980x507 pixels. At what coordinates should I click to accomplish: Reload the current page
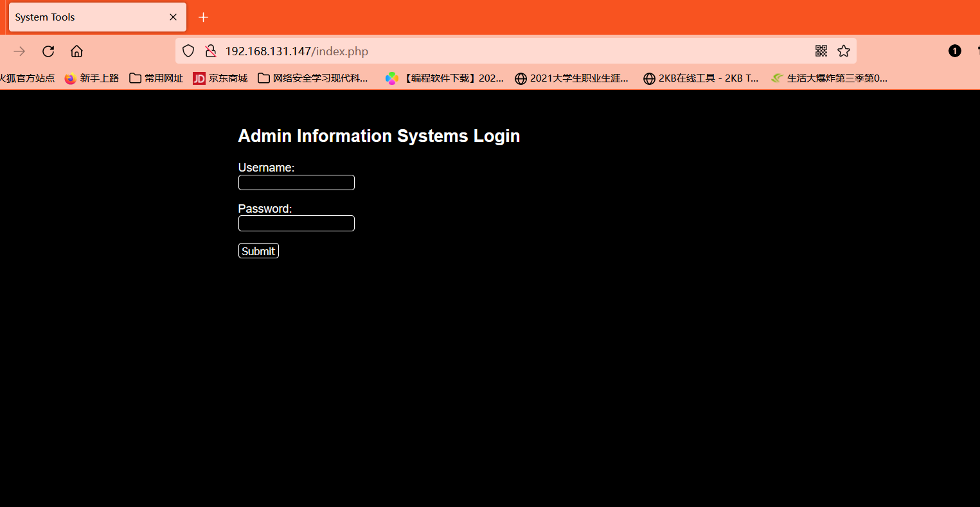[x=48, y=51]
